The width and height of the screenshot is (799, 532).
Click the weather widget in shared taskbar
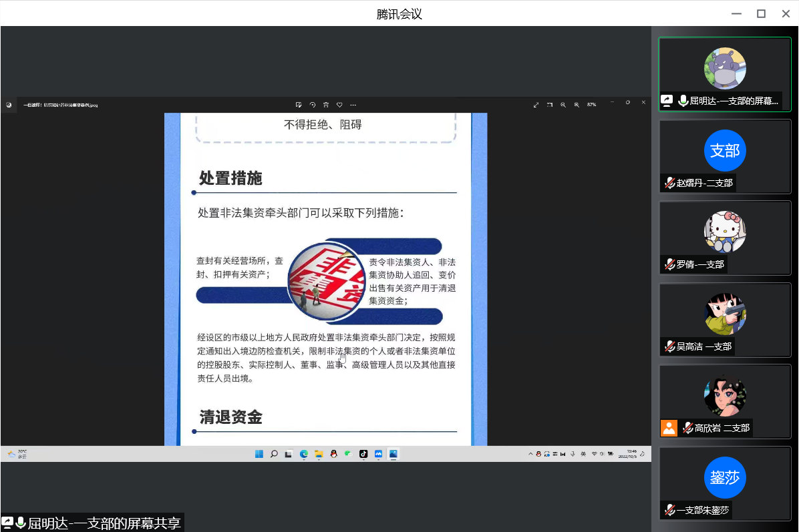click(17, 454)
